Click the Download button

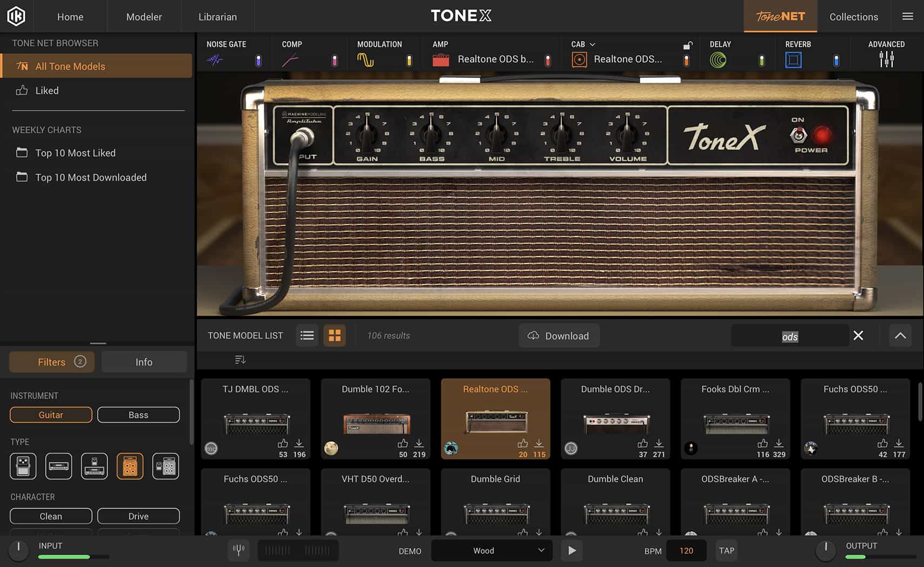click(559, 335)
